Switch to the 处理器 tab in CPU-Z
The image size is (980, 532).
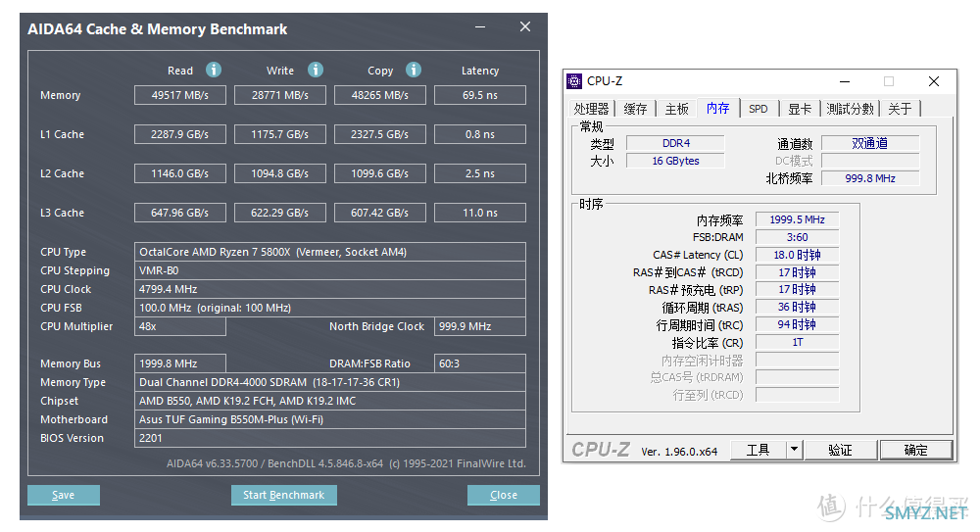tap(591, 109)
